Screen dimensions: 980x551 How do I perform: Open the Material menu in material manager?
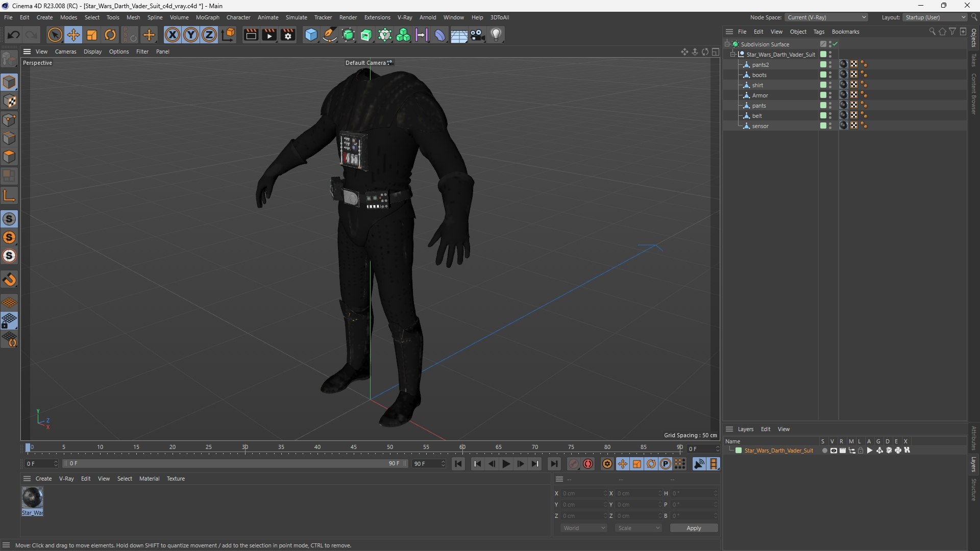point(149,479)
